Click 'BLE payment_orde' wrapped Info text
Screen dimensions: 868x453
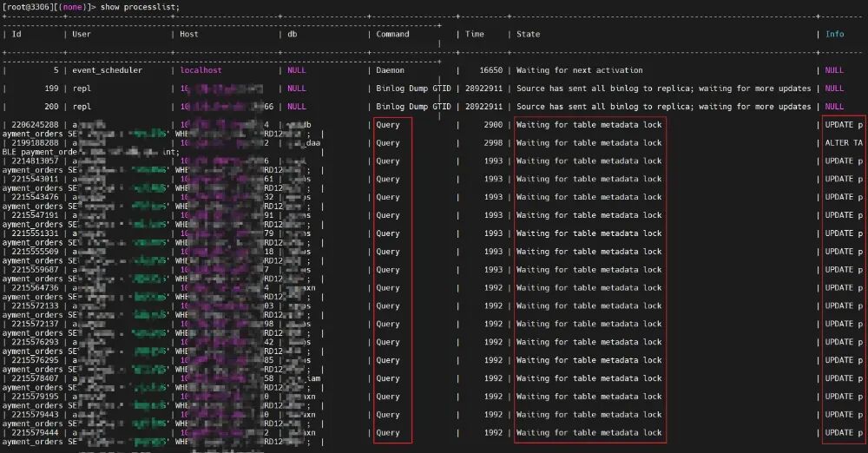[x=39, y=152]
